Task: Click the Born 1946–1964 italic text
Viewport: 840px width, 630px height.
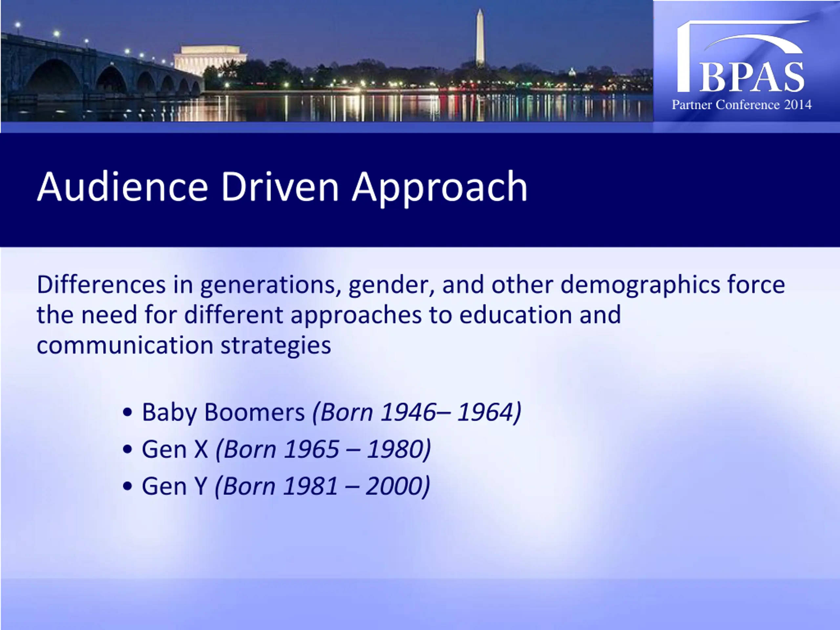Action: coord(417,412)
